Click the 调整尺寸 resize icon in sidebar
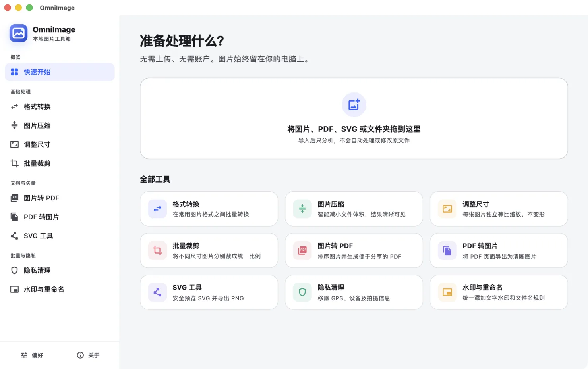Viewport: 588px width, 369px height. 14,144
